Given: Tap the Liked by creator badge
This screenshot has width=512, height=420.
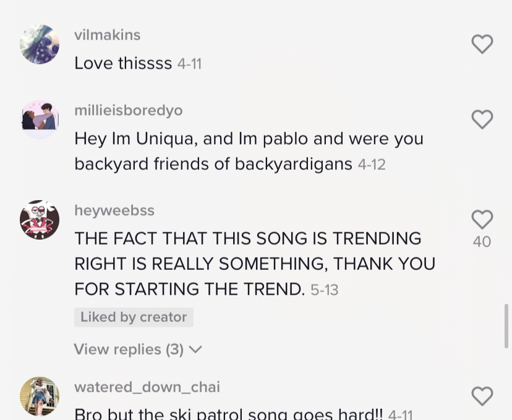Looking at the screenshot, I should point(134,317).
